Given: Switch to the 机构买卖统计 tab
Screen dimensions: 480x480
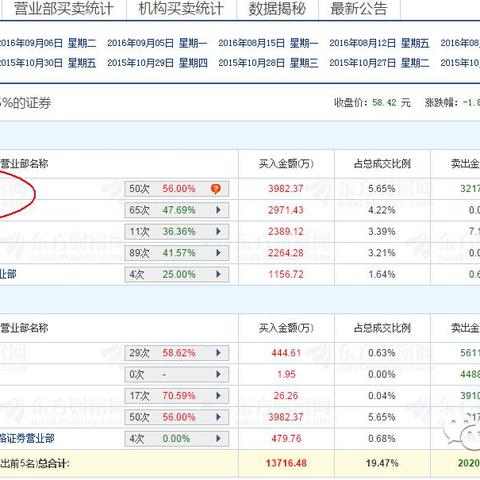Looking at the screenshot, I should coord(181,9).
